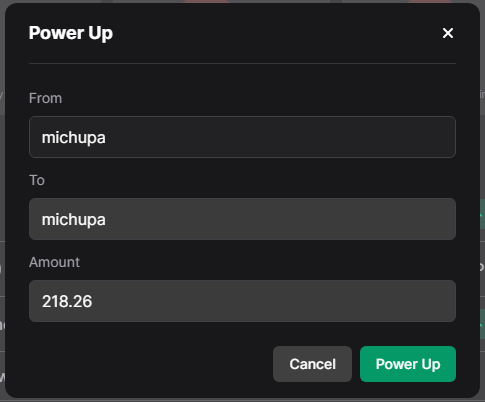485x402 pixels.
Task: Close the Power Up dialog with X
Action: pos(448,33)
